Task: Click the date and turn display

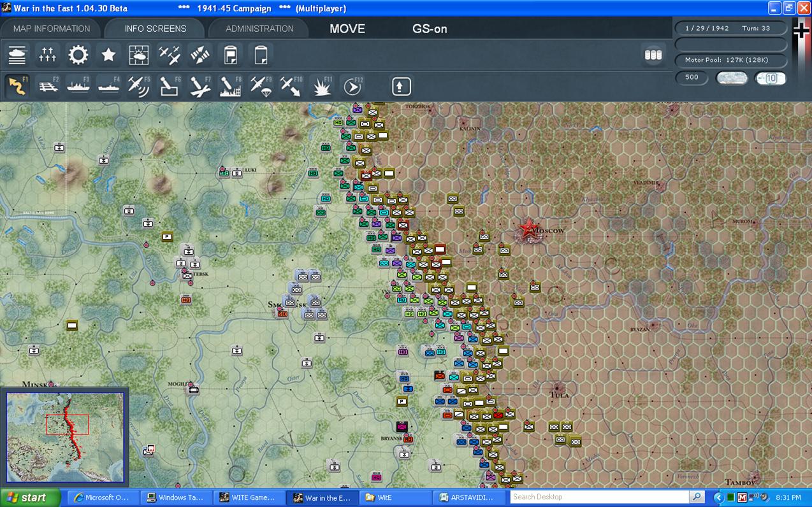Action: point(730,29)
